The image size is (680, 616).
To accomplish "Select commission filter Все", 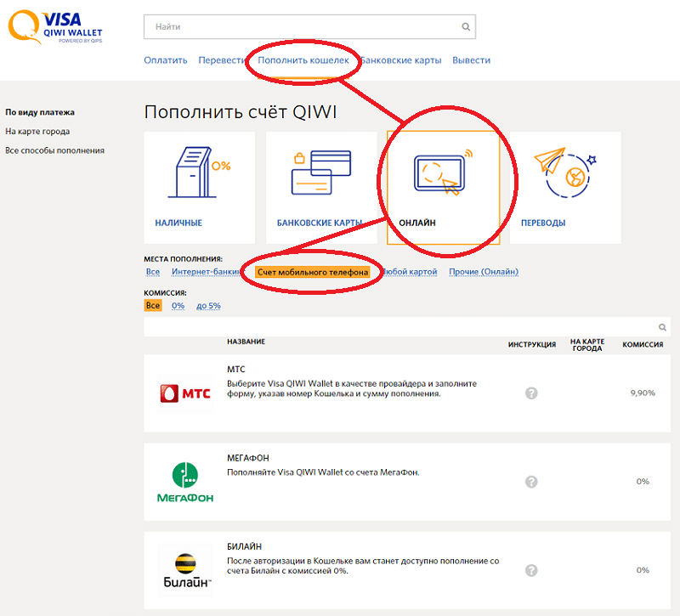I will 153,306.
